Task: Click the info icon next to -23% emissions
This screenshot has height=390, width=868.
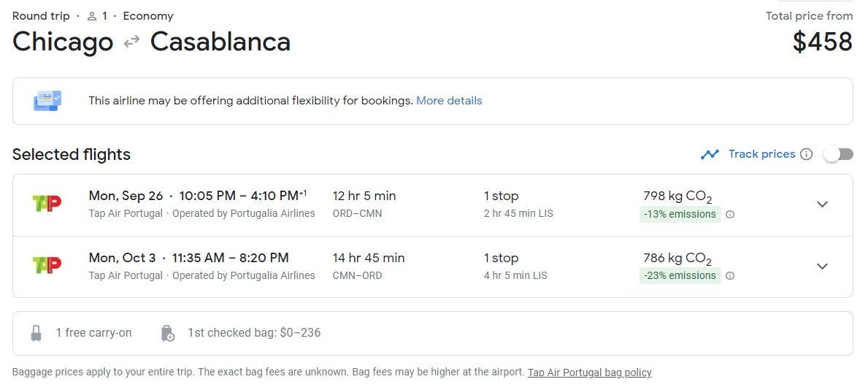Action: coord(730,276)
